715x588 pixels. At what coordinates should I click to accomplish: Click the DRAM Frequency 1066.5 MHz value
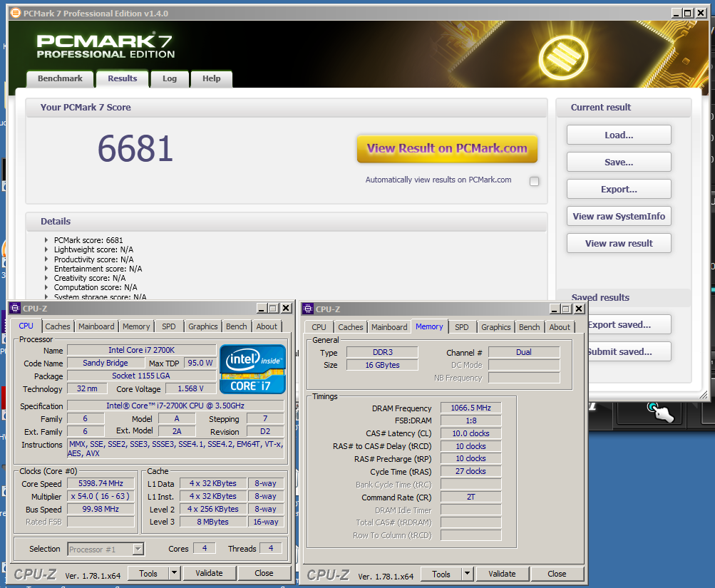point(471,408)
